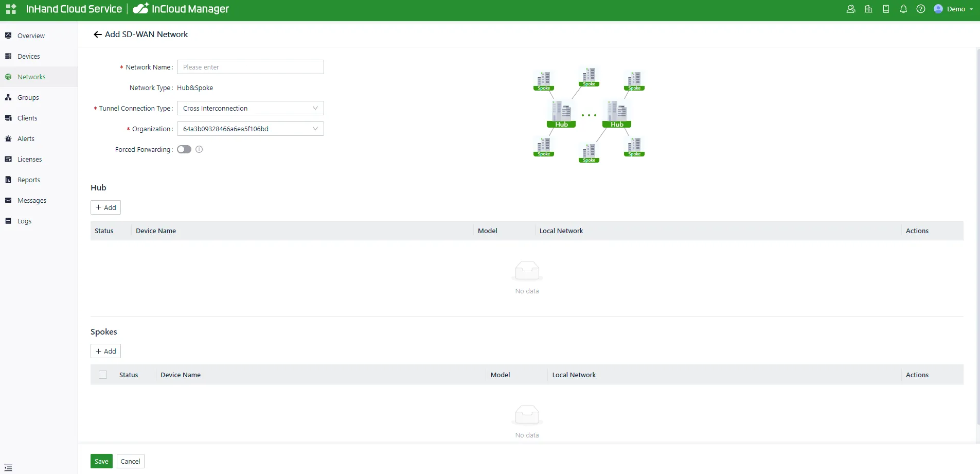Click the device tablet icon in header
Viewport: 980px width, 474px height.
(886, 9)
